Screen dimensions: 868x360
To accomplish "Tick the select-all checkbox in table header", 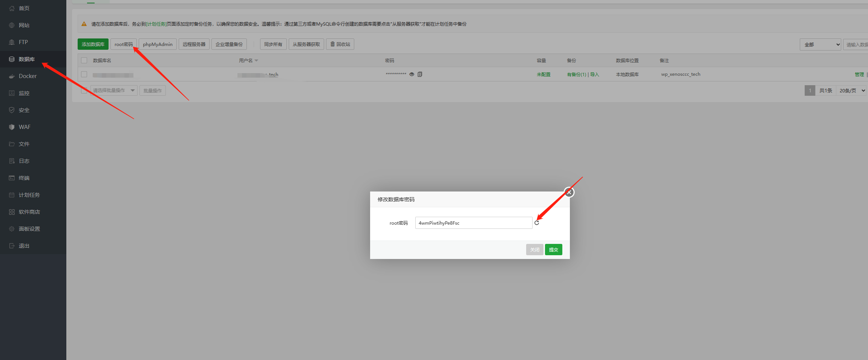I will [84, 60].
